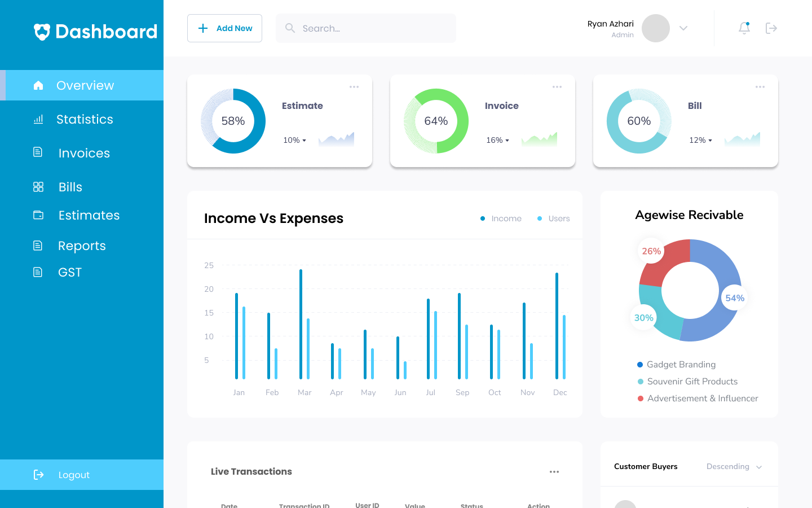Click the Logout button in sidebar
Viewport: 812px width, 508px height.
pos(74,475)
